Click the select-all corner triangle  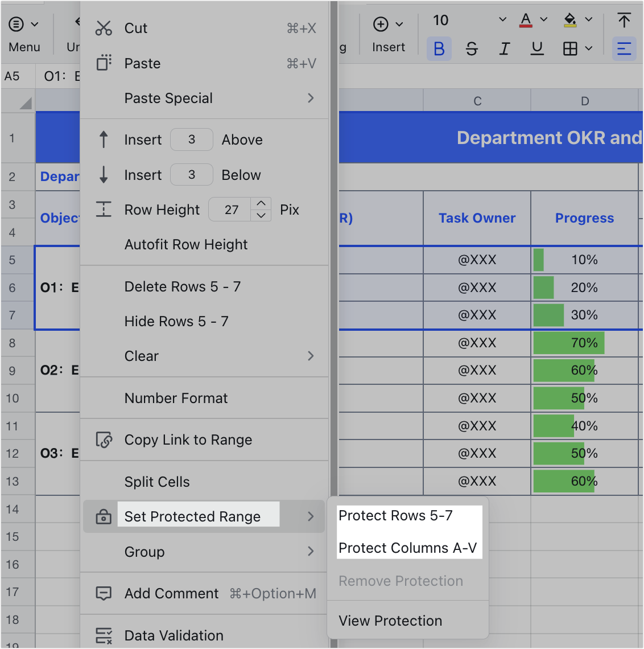26,102
